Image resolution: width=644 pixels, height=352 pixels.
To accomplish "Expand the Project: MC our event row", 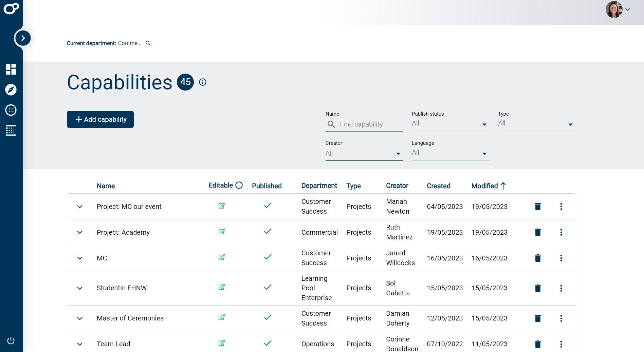I will tap(80, 207).
